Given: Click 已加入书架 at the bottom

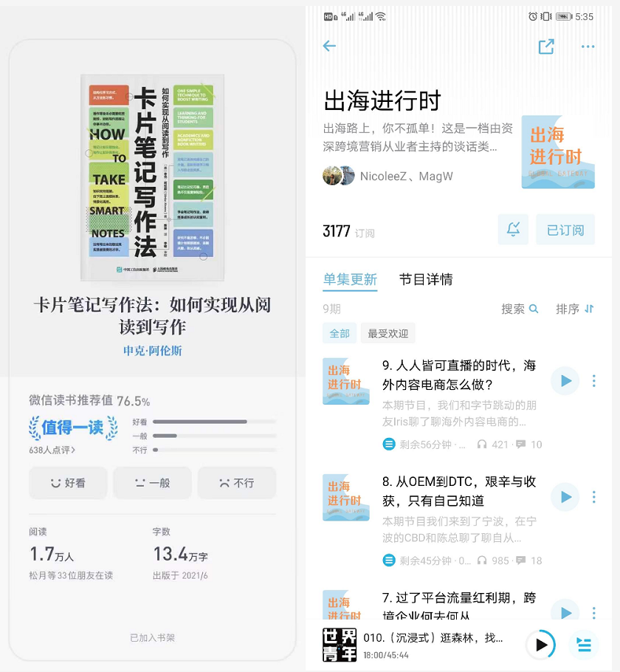Looking at the screenshot, I should 153,638.
